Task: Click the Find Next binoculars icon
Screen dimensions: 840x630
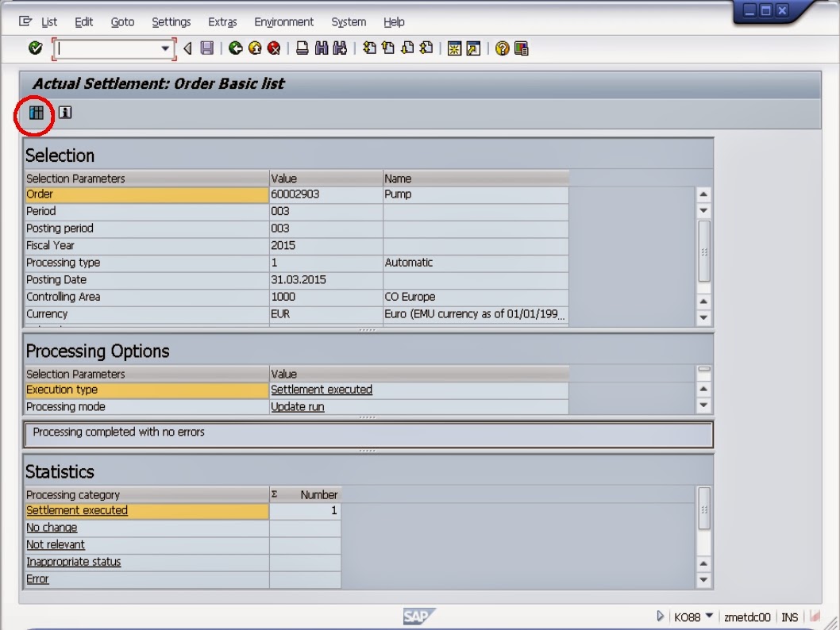Action: pos(340,48)
